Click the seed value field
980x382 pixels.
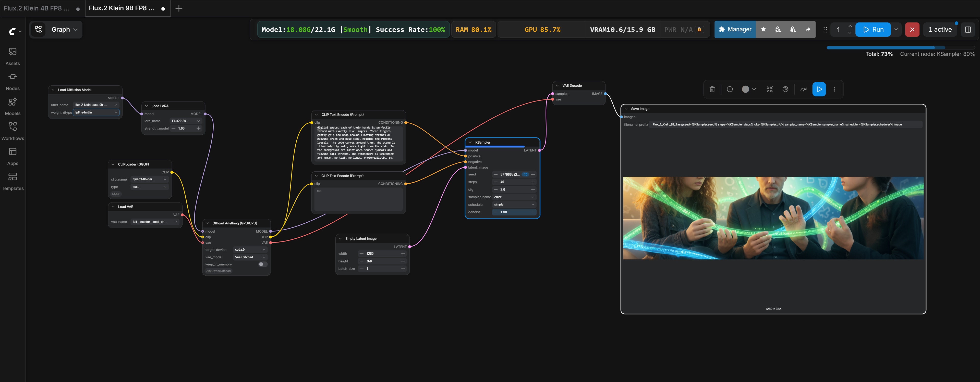click(510, 174)
